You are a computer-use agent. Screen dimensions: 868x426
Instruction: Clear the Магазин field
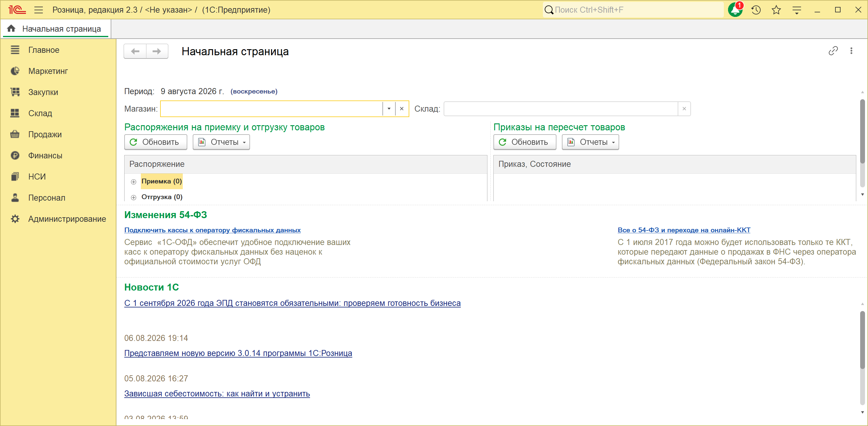click(402, 109)
